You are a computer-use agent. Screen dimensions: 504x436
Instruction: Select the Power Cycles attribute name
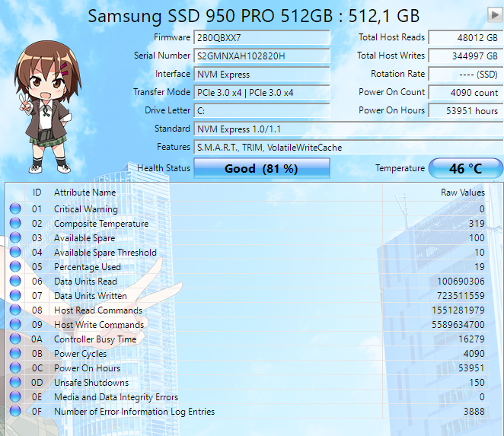(x=81, y=354)
